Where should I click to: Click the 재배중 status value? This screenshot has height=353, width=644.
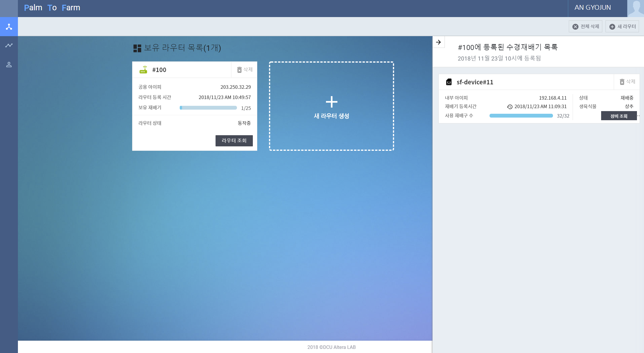point(627,98)
